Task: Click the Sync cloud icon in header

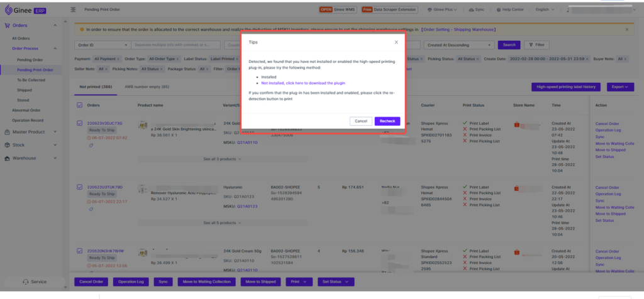Action: [x=472, y=9]
